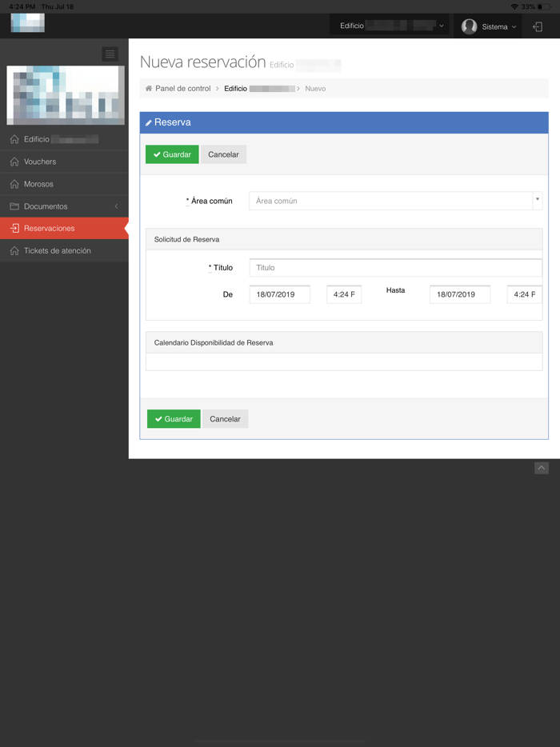Open Tickets de atención in sidebar
This screenshot has height=747, width=560.
[64, 250]
